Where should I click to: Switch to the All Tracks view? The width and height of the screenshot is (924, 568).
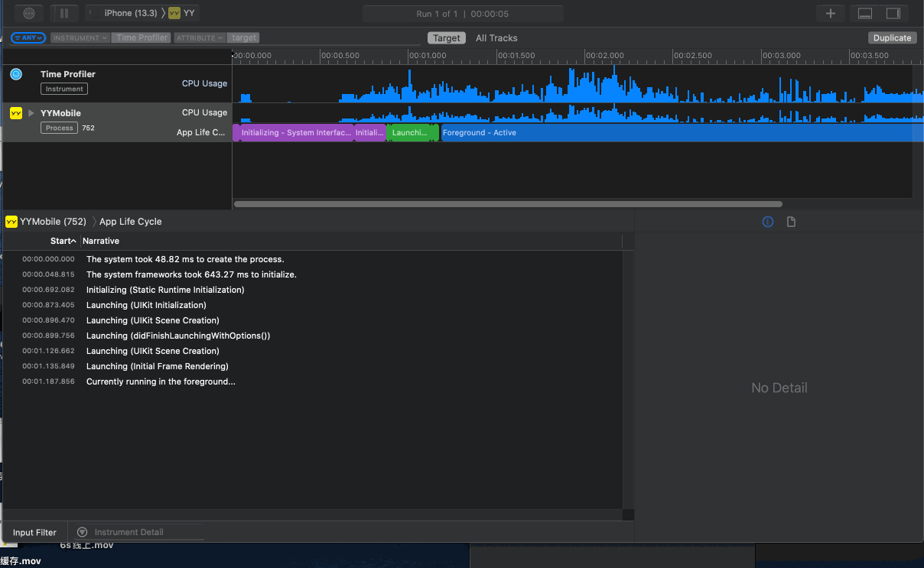pyautogui.click(x=496, y=37)
